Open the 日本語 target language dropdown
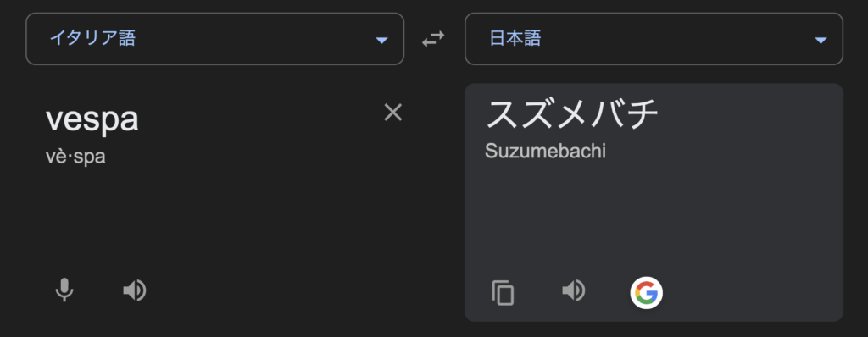 pyautogui.click(x=654, y=39)
